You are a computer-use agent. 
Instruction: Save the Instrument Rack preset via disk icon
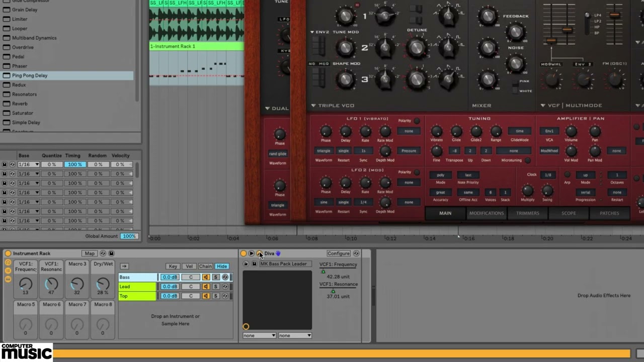pyautogui.click(x=111, y=253)
